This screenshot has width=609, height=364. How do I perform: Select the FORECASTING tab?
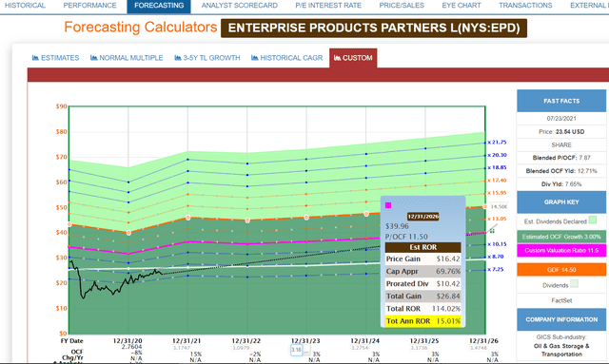coord(159,6)
